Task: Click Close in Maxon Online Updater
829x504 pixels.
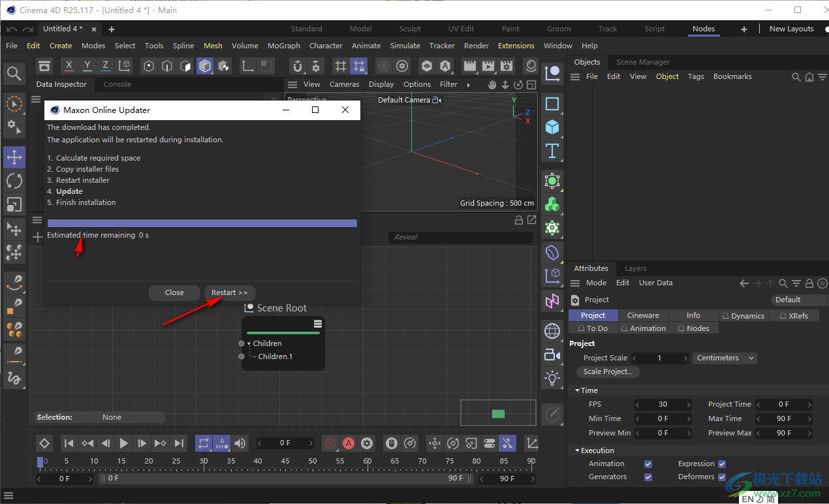Action: 174,292
